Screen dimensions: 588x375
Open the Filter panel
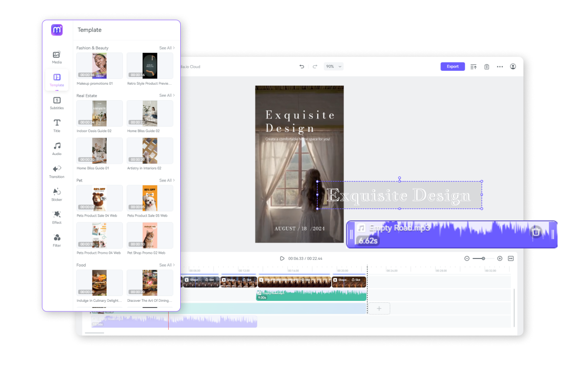pyautogui.click(x=56, y=240)
